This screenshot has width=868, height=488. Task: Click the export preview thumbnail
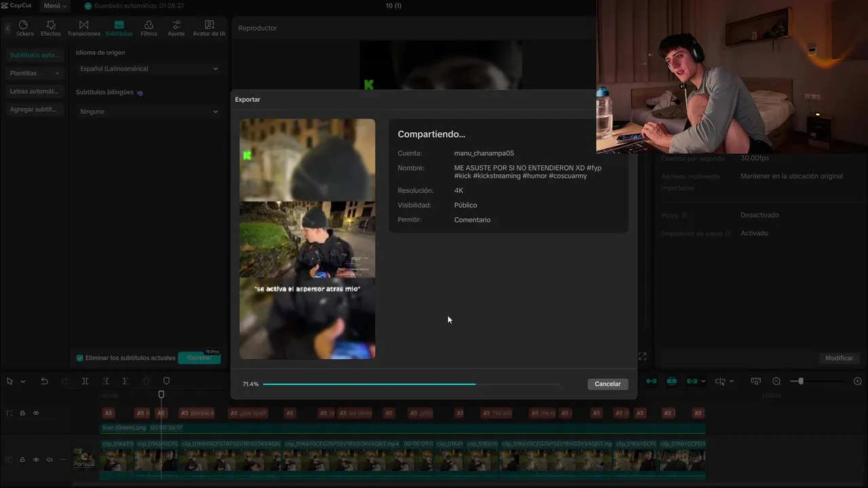(x=307, y=239)
